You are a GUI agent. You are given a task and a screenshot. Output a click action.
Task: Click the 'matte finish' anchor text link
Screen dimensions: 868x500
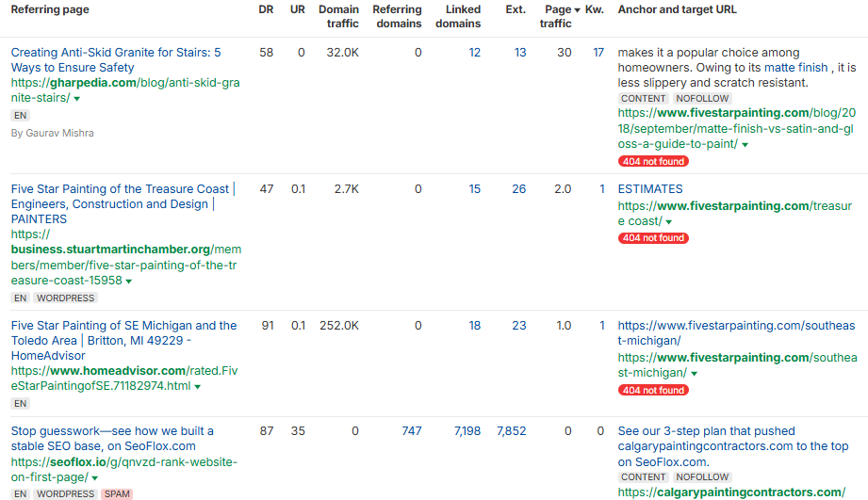795,68
